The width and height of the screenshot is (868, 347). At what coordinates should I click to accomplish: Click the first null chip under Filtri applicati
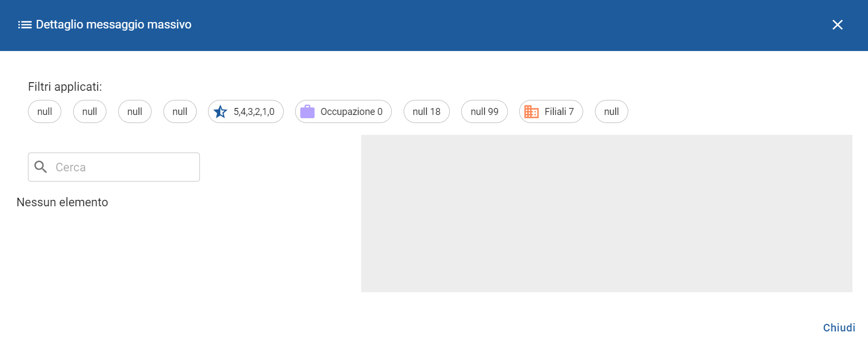pos(45,112)
